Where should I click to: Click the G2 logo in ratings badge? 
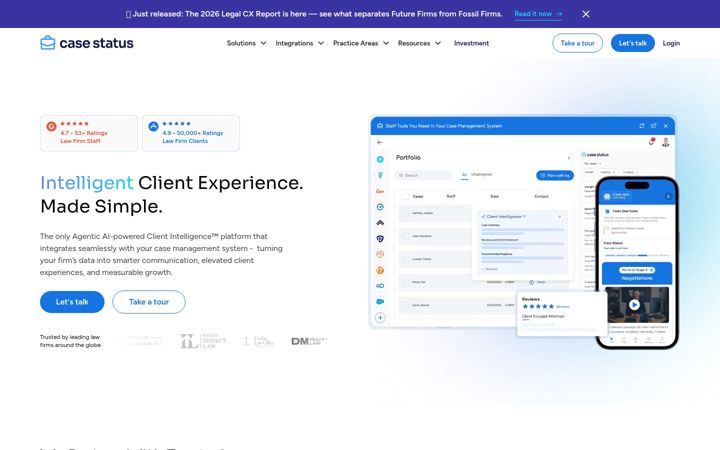point(51,126)
